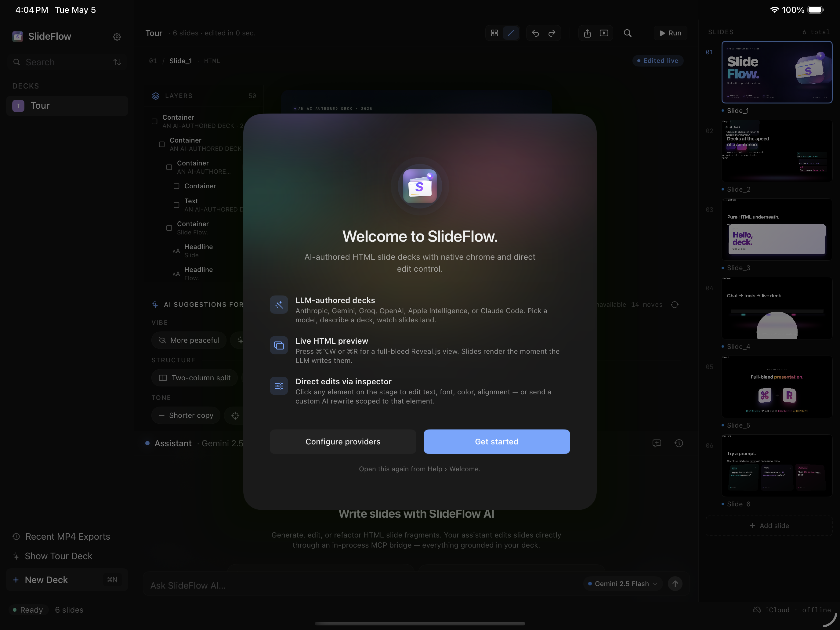Run the deck
The image size is (840, 630).
670,33
